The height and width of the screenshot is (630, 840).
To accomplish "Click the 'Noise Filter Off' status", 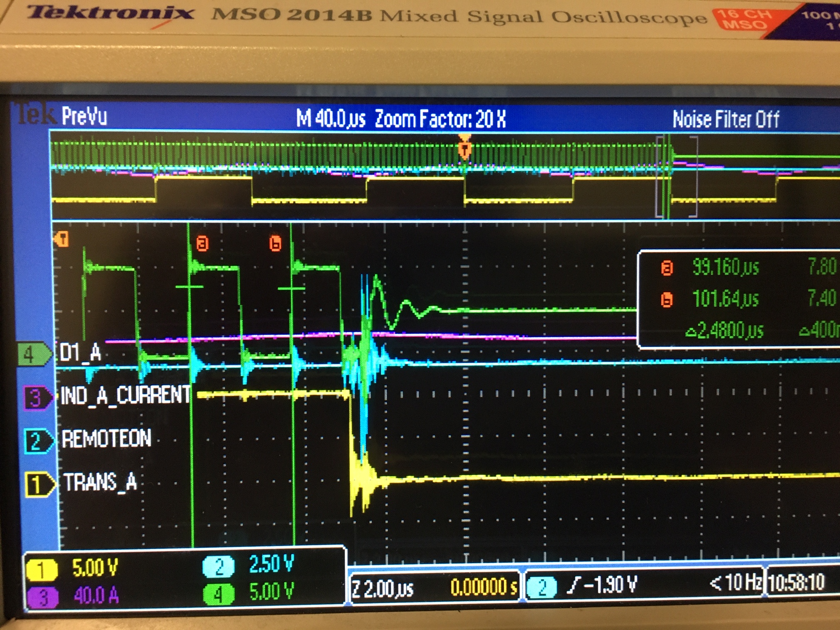I will coord(726,119).
